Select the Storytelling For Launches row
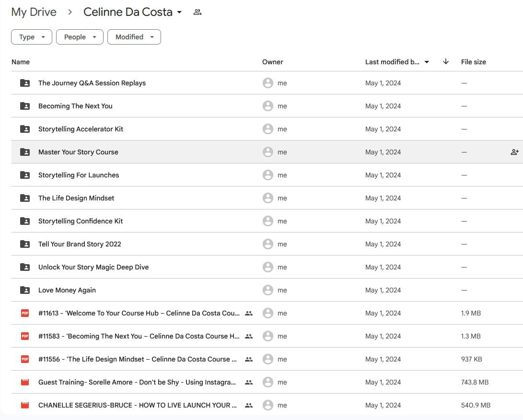The width and height of the screenshot is (523, 420). coord(79,175)
